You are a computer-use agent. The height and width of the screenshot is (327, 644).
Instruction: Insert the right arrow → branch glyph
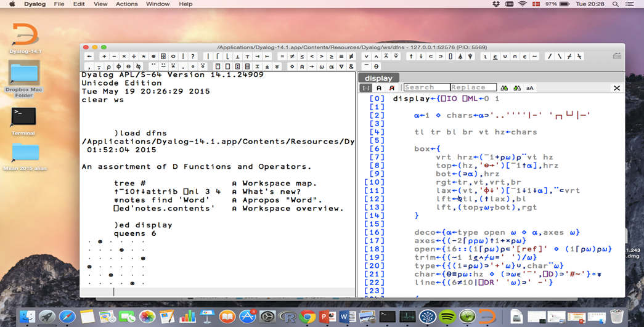pos(312,67)
